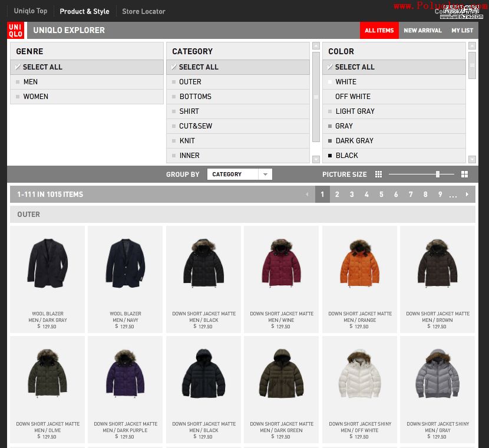Switch to All Items tab
The height and width of the screenshot is (448, 489).
[x=379, y=30]
